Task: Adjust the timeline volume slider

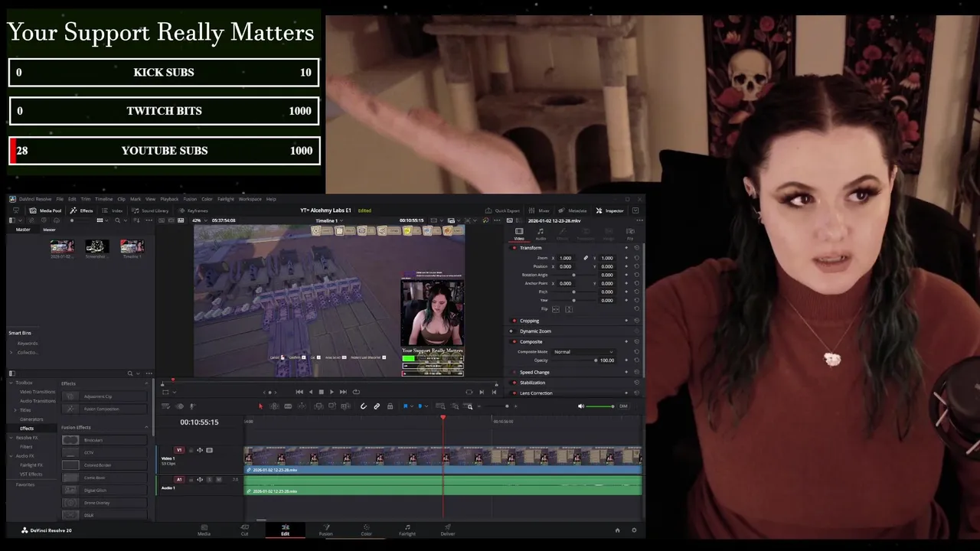Action: coord(601,406)
